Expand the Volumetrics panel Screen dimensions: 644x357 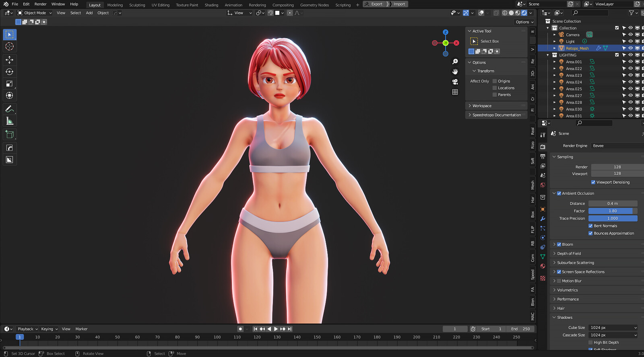[x=597, y=290]
